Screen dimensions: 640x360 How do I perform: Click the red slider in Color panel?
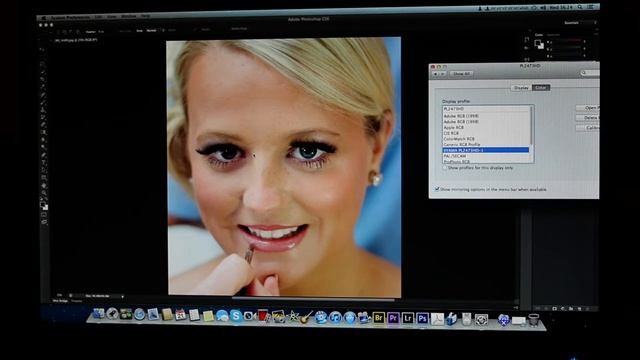[567, 41]
